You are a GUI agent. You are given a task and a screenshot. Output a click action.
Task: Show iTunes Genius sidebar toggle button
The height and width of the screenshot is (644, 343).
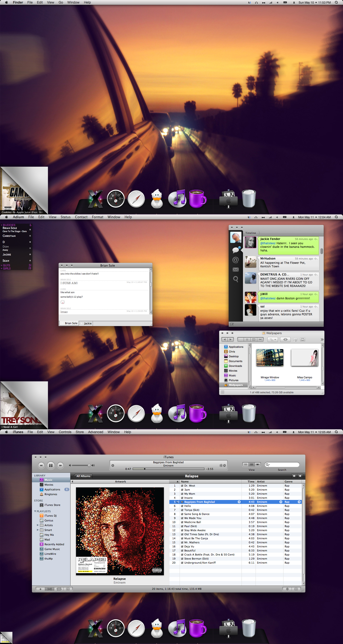(x=296, y=589)
